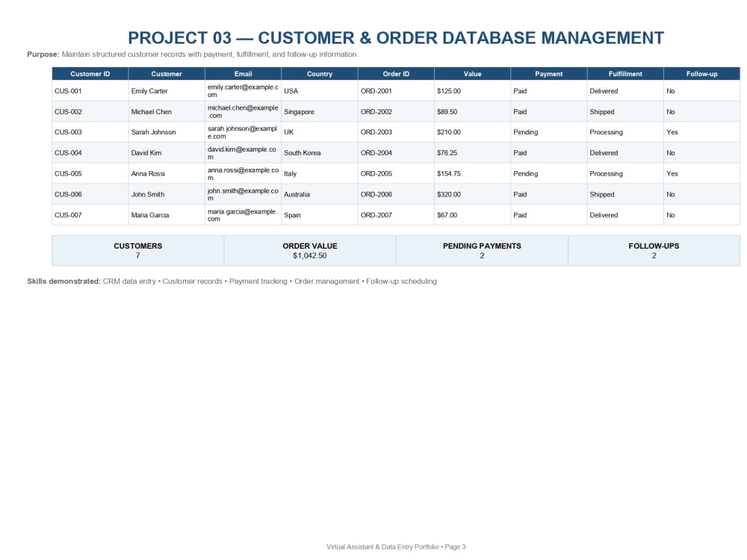Click the anna.rossi@example.com email cell
Image resolution: width=747 pixels, height=560 pixels.
243,173
